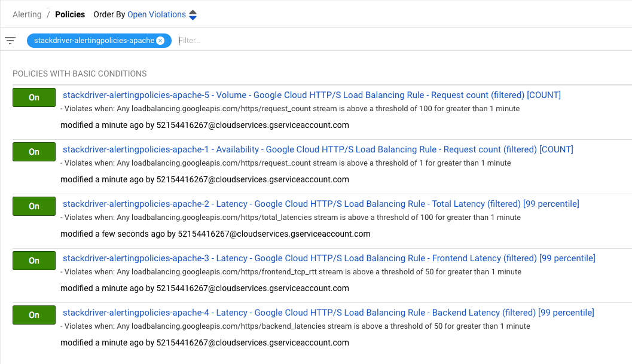Screen dimensions: 632x364
Task: Open the filter options icon
Action: 10,40
